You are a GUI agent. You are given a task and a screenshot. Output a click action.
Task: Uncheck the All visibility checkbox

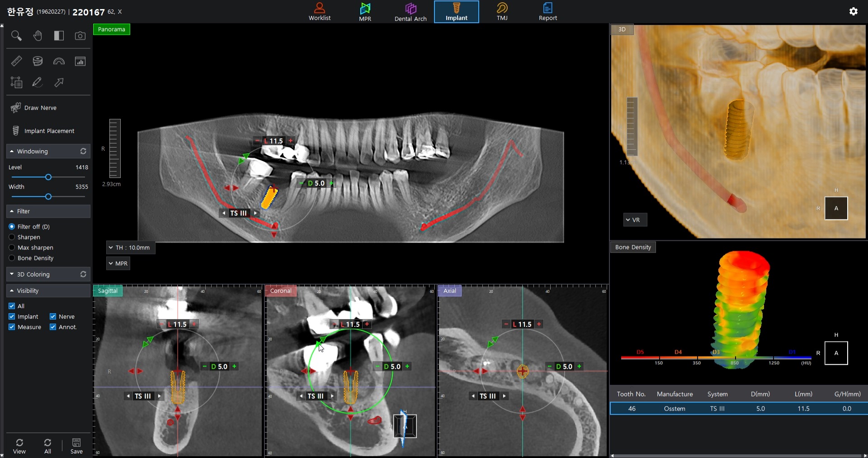coord(12,306)
